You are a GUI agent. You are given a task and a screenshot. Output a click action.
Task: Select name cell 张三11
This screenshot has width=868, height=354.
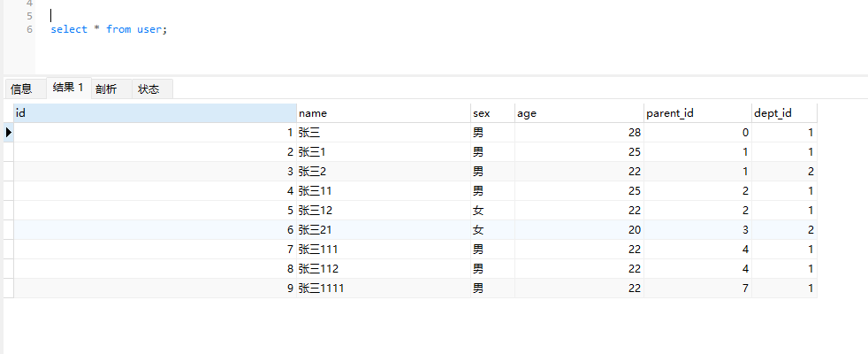(384, 190)
